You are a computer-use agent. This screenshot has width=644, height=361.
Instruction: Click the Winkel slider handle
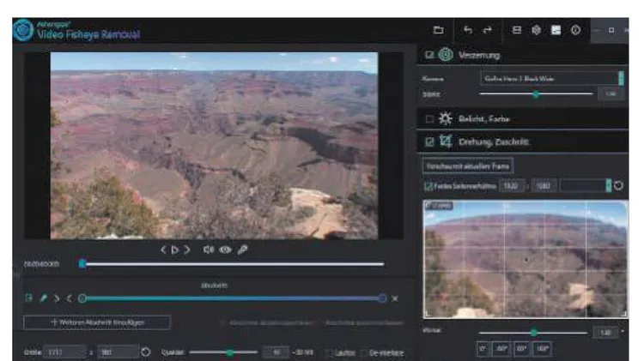(x=533, y=333)
